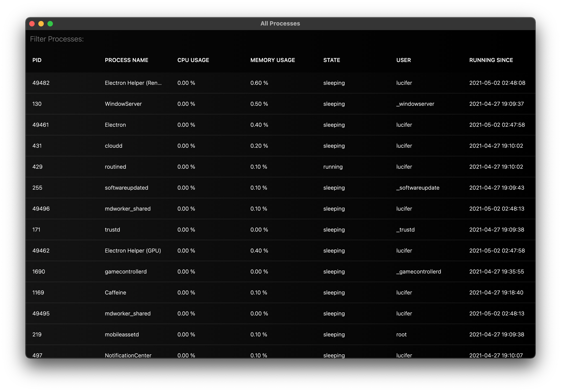Select the trustd process row
The width and height of the screenshot is (561, 392).
[280, 230]
